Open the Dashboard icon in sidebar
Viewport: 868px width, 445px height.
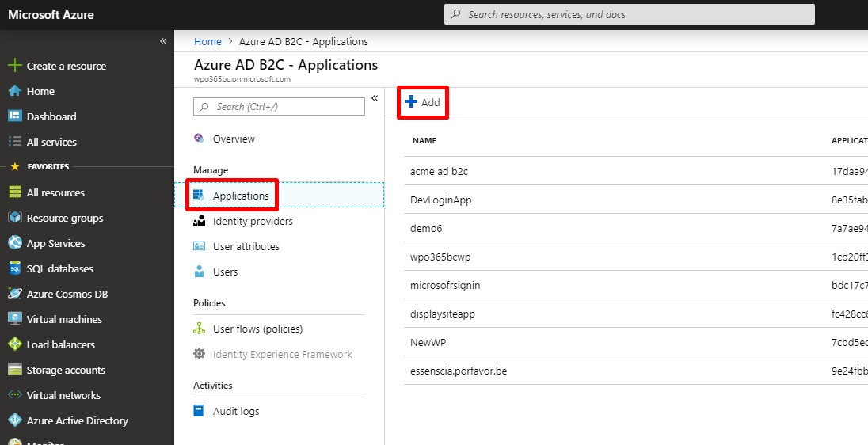pyautogui.click(x=14, y=116)
